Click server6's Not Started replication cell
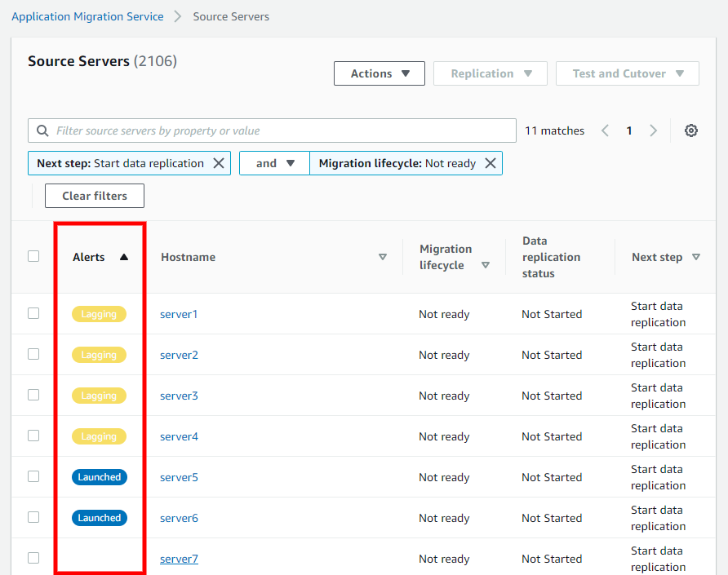 tap(552, 519)
